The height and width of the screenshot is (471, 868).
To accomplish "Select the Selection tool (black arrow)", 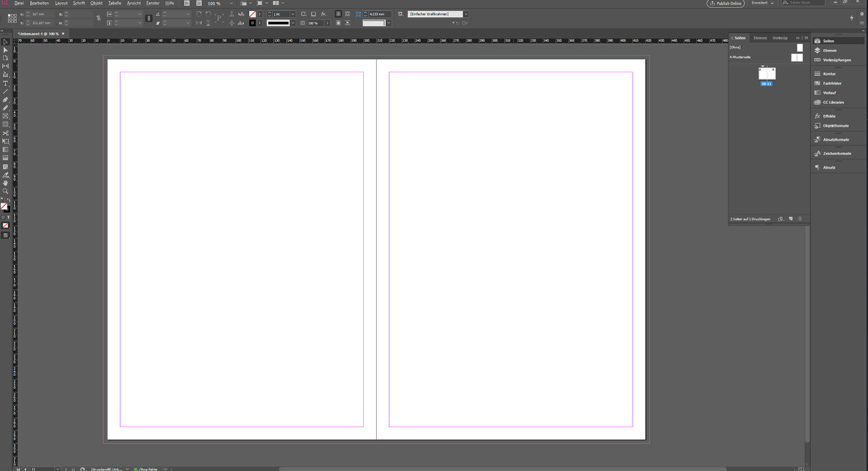I will tap(5, 42).
